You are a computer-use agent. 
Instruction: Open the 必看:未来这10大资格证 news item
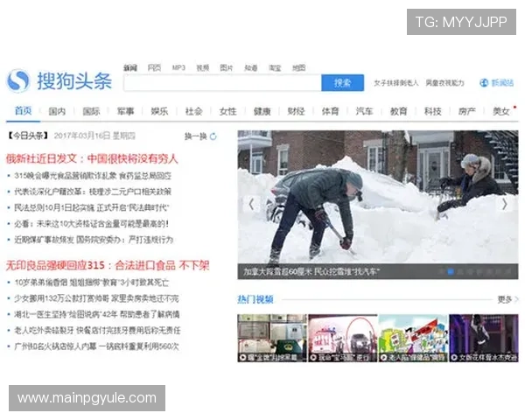click(x=91, y=224)
